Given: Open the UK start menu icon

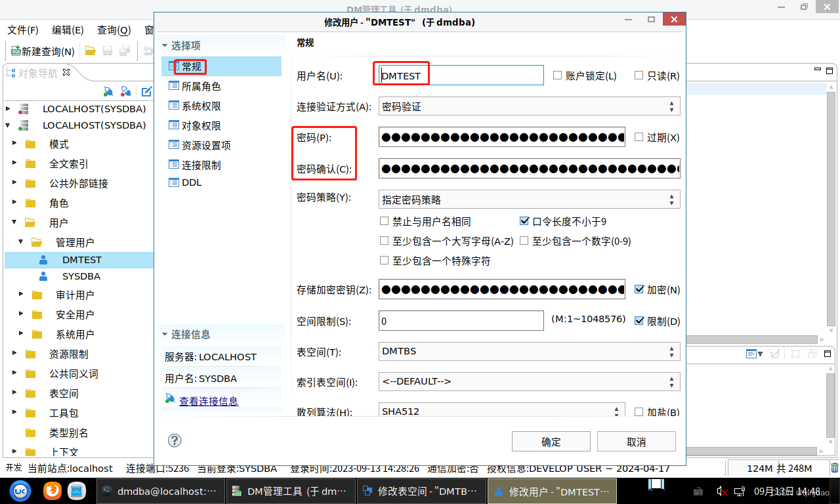Looking at the screenshot, I should point(20,491).
